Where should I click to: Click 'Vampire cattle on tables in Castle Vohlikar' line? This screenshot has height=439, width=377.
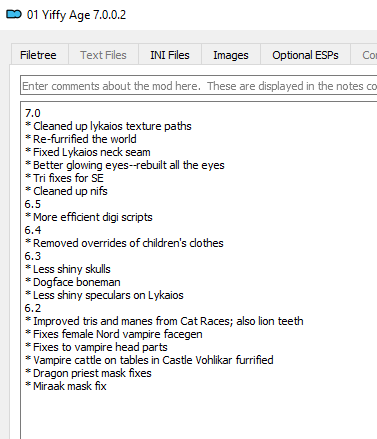149,360
